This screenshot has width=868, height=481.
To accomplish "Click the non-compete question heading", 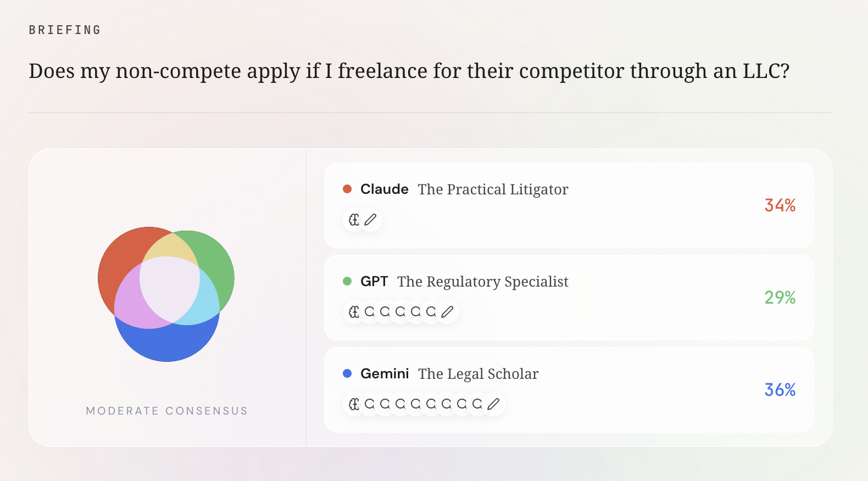I will tap(409, 71).
